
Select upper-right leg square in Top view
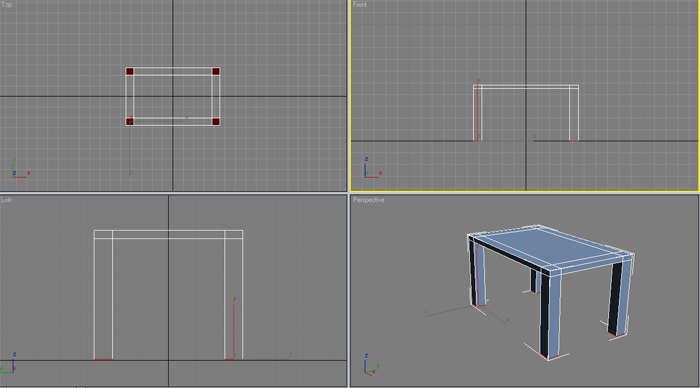(216, 71)
